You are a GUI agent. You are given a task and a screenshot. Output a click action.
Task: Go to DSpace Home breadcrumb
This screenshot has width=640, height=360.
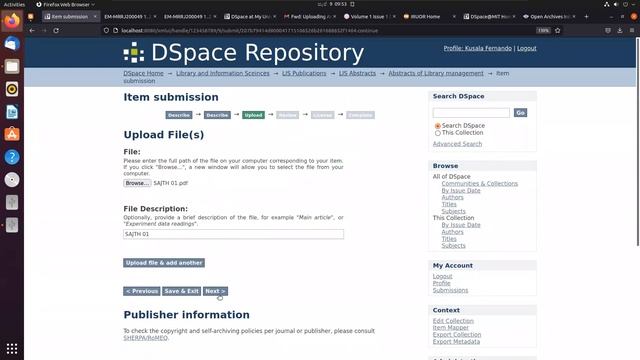143,73
